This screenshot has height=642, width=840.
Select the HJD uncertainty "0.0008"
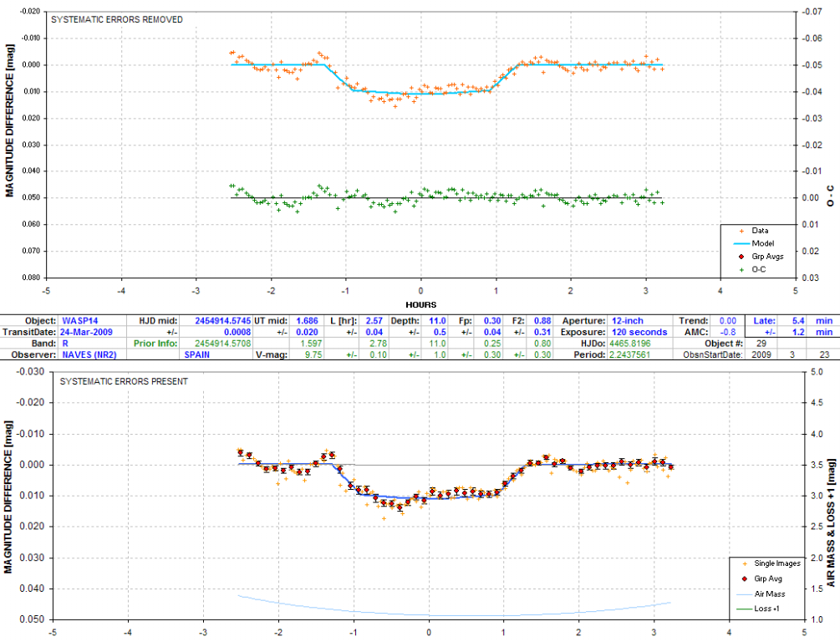pos(237,332)
